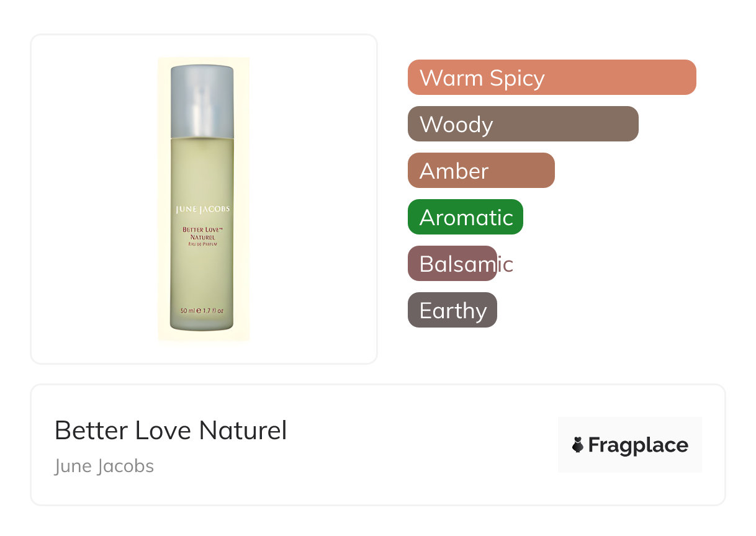Select the Warm Spicy accord bar

coord(552,78)
